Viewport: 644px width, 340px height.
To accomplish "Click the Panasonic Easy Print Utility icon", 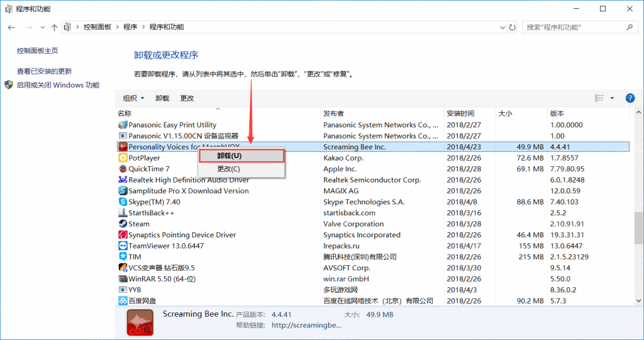I will point(123,125).
